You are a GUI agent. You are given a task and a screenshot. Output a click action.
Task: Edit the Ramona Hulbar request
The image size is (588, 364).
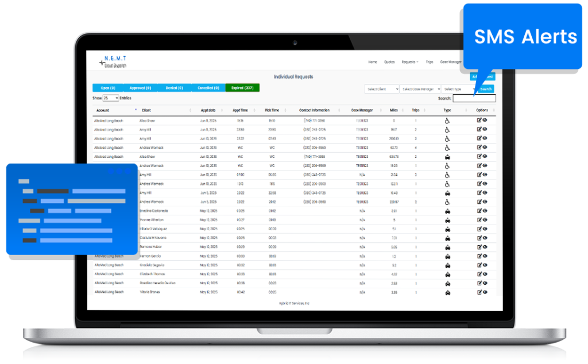(479, 246)
